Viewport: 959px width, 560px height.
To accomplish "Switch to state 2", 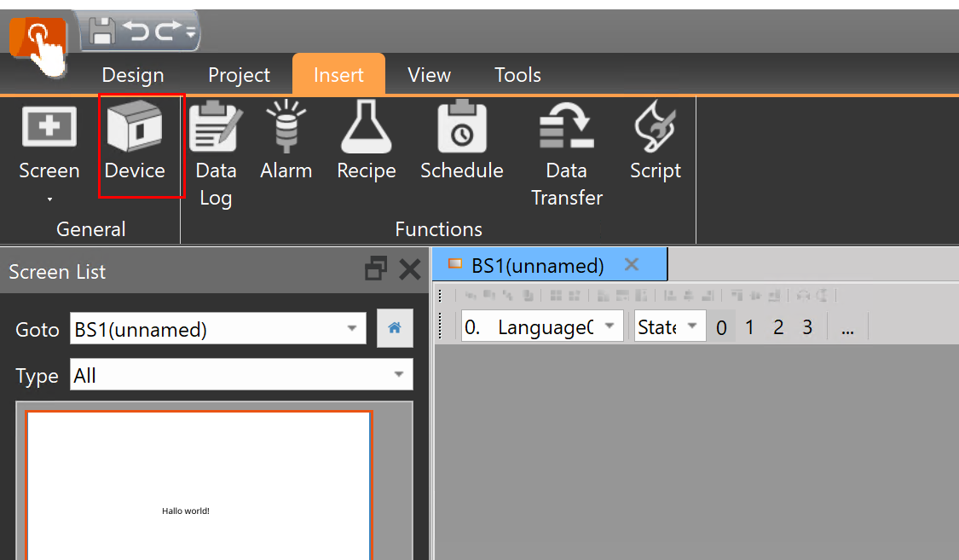I will tap(778, 327).
